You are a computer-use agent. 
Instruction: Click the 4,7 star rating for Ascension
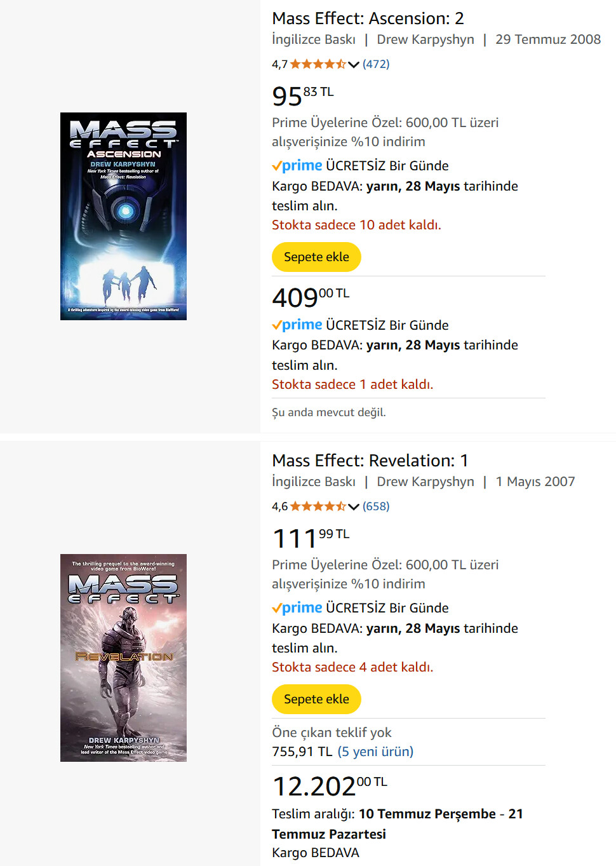[x=318, y=64]
